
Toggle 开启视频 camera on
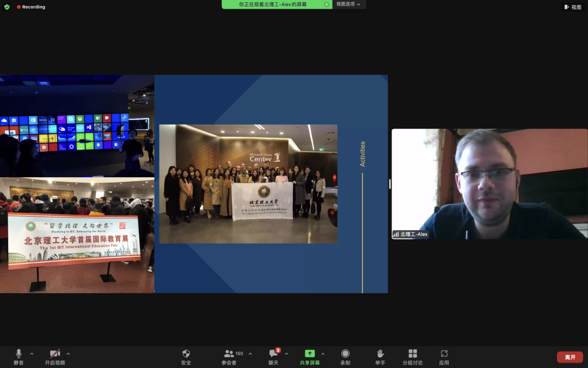[x=55, y=357]
